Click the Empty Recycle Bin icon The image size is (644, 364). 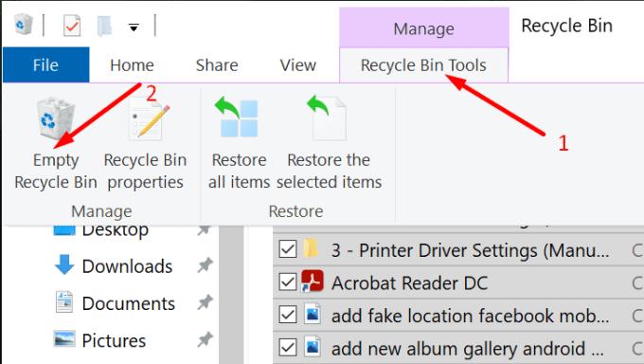pyautogui.click(x=56, y=118)
